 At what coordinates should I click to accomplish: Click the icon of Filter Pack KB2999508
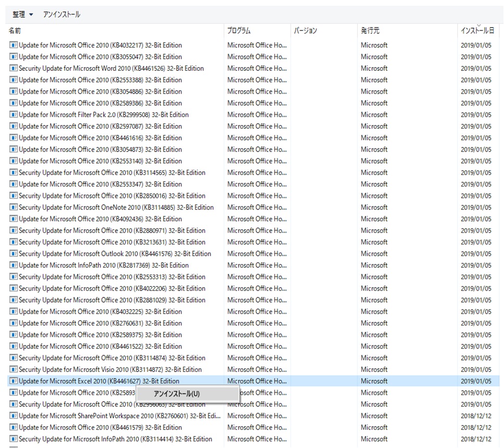click(x=14, y=115)
